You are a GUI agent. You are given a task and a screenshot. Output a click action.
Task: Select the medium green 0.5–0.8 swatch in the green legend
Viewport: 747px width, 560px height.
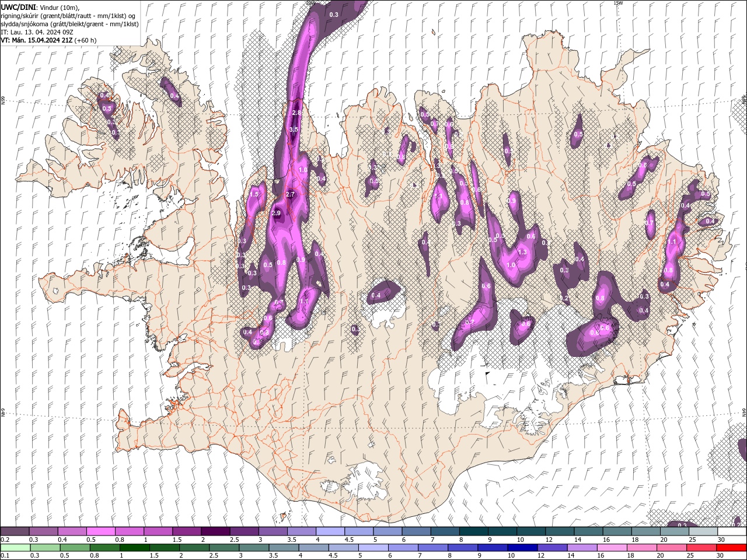tap(75, 548)
